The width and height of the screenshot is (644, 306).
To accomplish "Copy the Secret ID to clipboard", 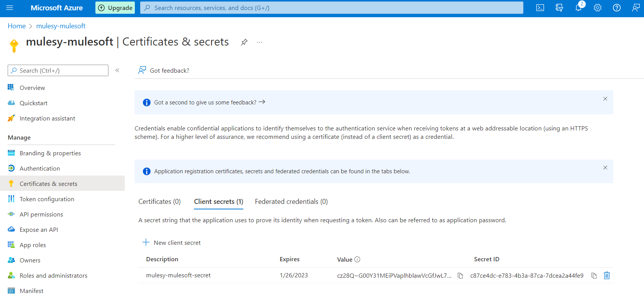I will click(594, 275).
